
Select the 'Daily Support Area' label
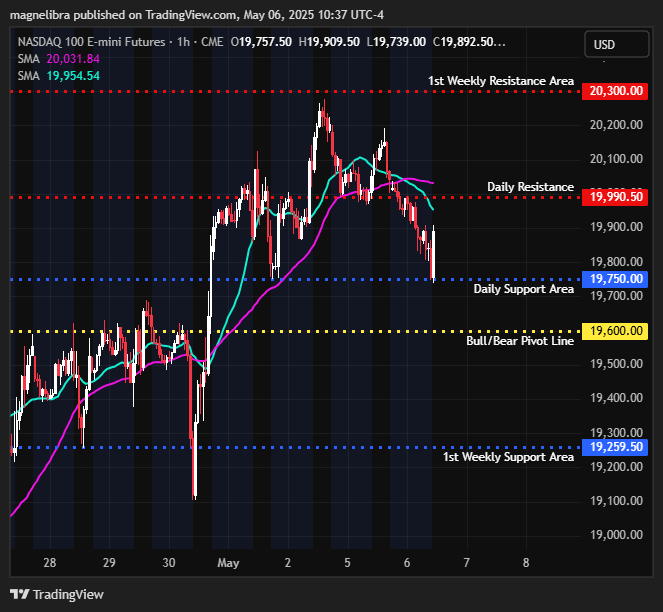pyautogui.click(x=523, y=289)
